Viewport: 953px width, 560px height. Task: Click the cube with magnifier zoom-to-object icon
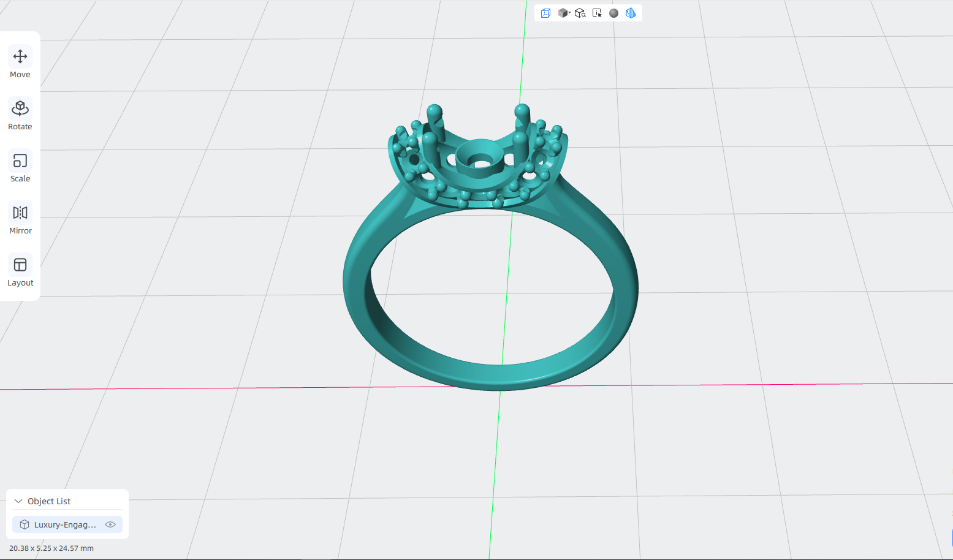(580, 13)
